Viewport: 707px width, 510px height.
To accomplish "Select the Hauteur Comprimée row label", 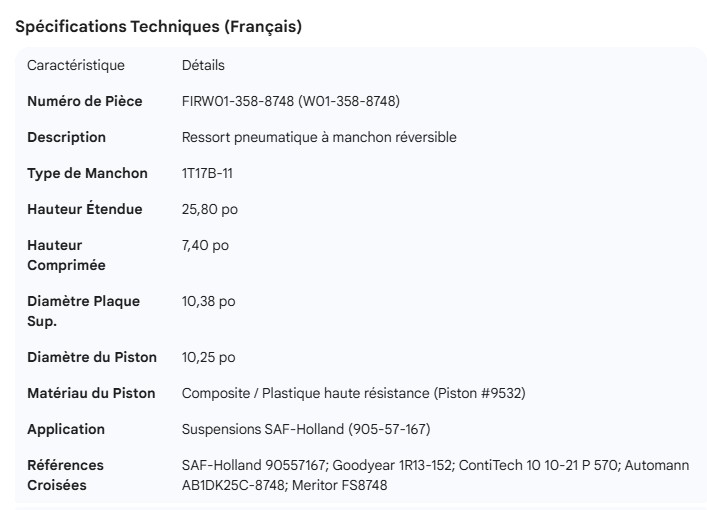I will point(66,255).
